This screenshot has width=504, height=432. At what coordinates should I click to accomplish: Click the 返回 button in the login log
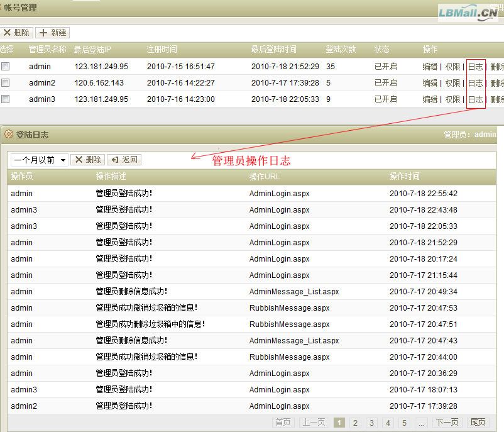pos(124,160)
